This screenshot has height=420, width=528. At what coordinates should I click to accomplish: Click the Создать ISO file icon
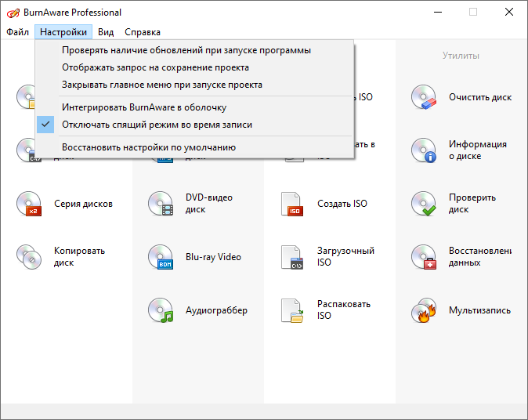292,204
